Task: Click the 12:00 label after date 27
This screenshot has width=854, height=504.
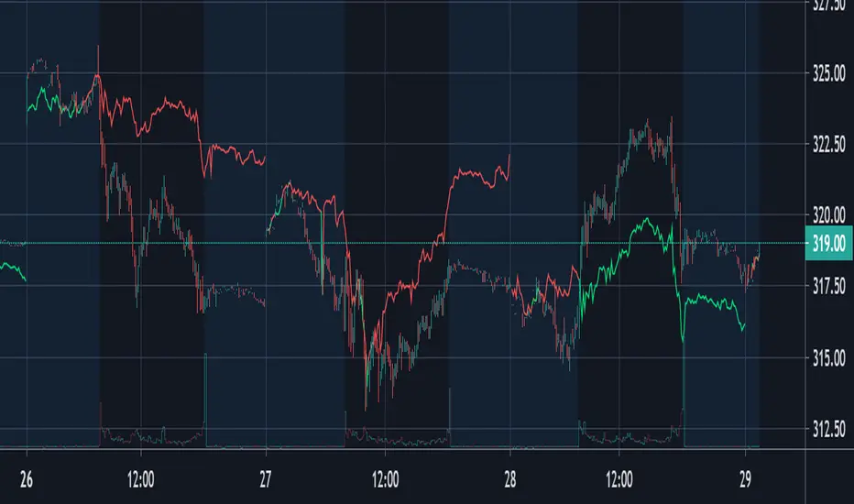Action: pyautogui.click(x=385, y=480)
